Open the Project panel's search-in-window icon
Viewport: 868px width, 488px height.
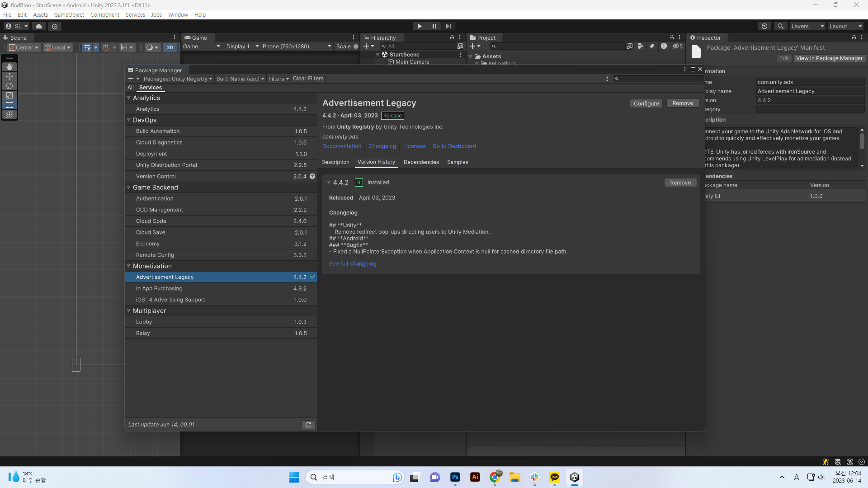pos(630,46)
